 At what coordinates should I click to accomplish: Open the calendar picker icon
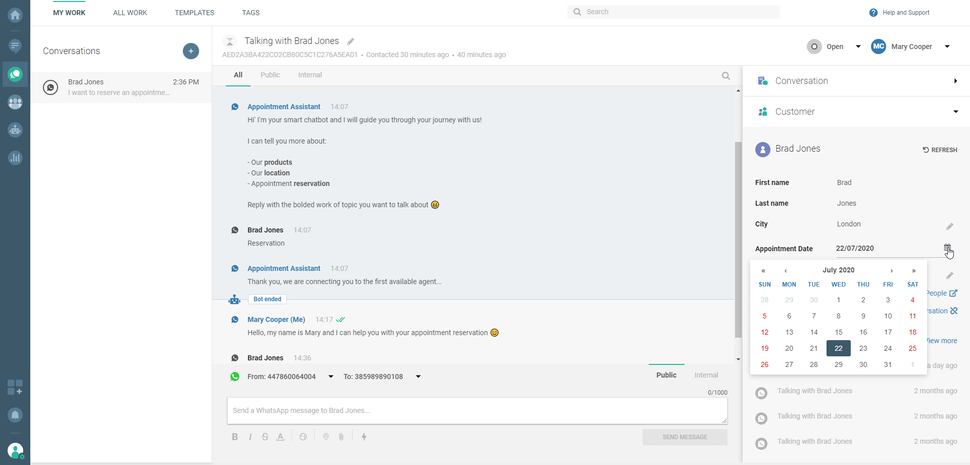[947, 248]
